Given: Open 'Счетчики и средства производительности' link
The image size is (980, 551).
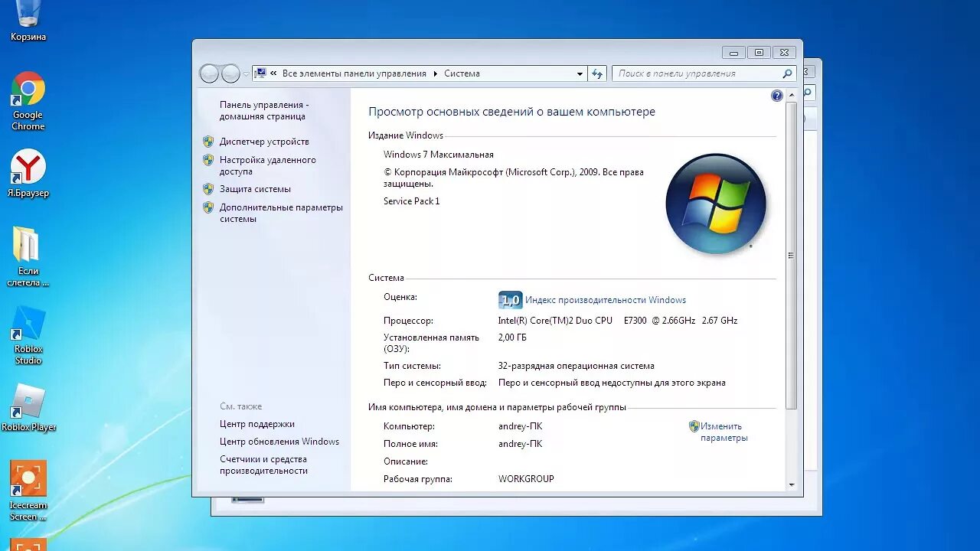Looking at the screenshot, I should click(263, 465).
